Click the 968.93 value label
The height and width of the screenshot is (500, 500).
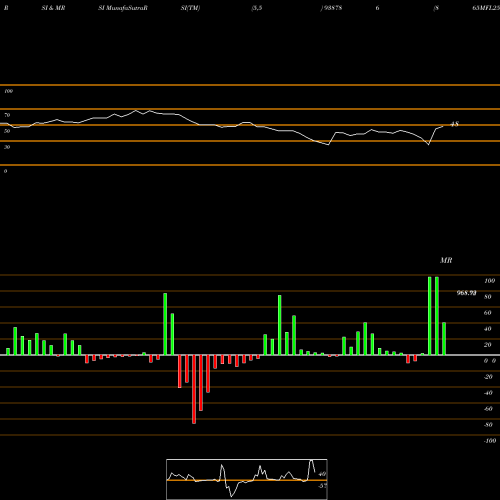pyautogui.click(x=466, y=293)
